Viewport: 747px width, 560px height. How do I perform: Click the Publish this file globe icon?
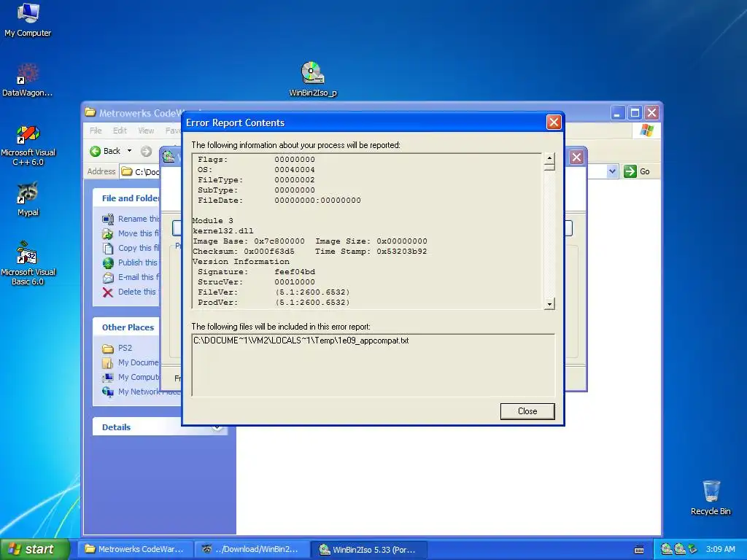pos(108,262)
